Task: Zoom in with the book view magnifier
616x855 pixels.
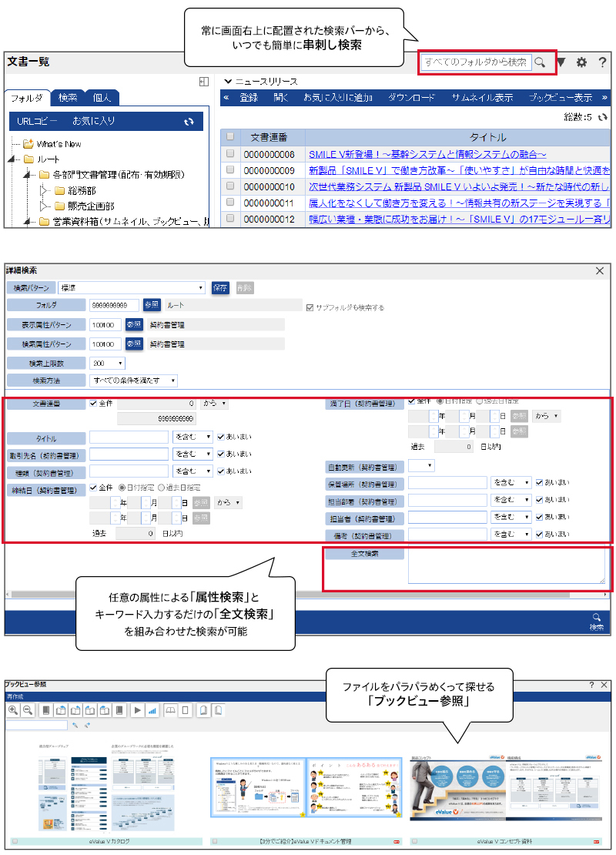Action: (x=12, y=710)
